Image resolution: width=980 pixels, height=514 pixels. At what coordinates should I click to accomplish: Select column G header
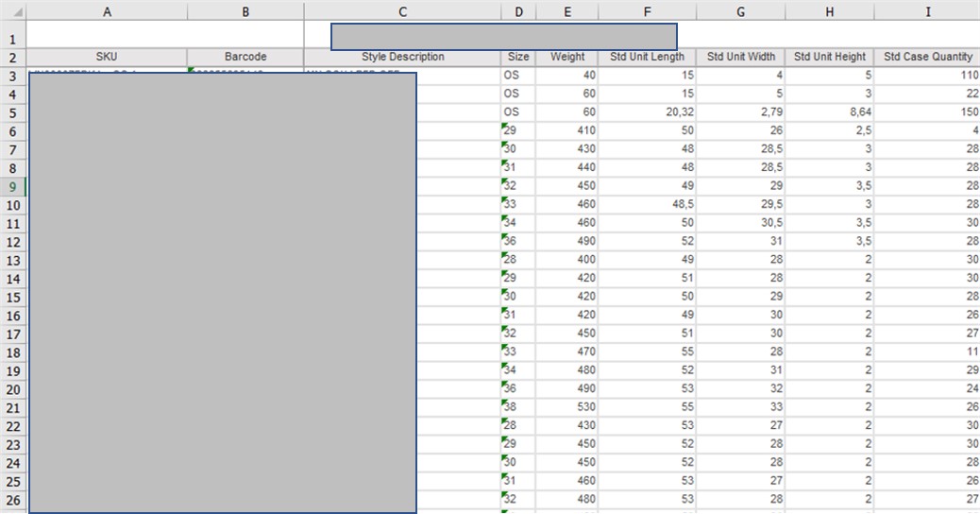pyautogui.click(x=740, y=11)
